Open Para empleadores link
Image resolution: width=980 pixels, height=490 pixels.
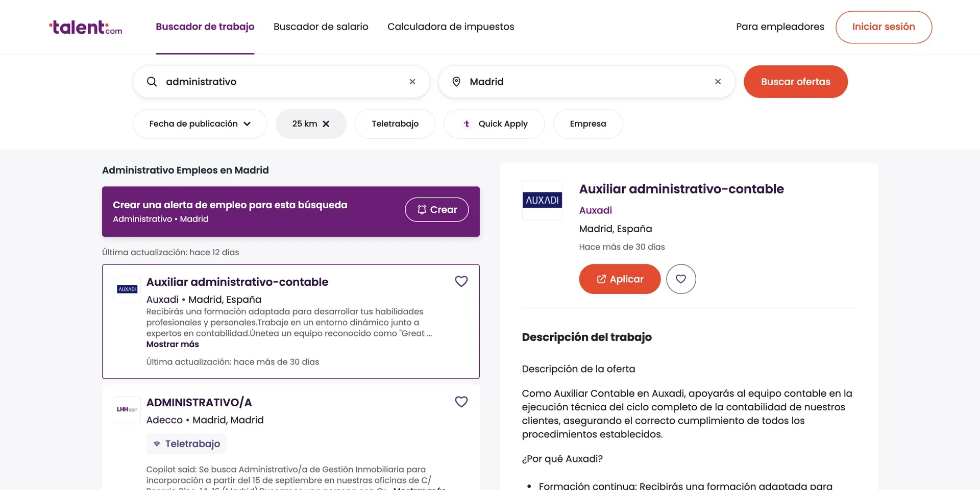pos(780,27)
